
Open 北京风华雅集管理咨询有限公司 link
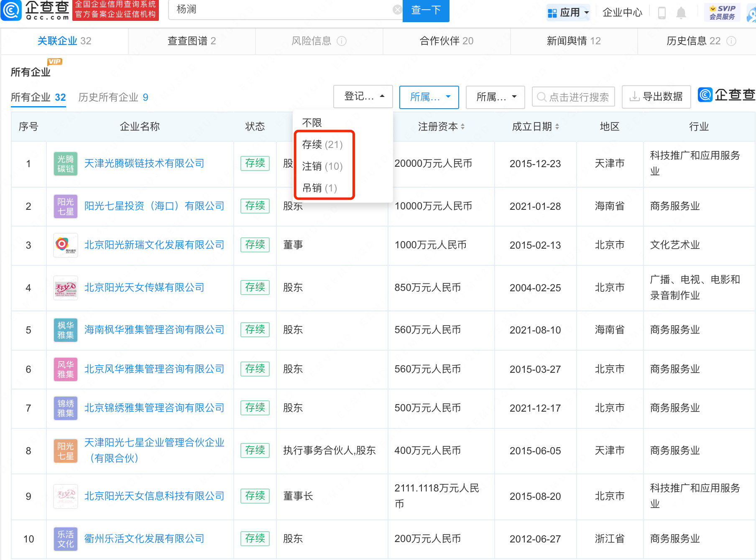pos(154,369)
